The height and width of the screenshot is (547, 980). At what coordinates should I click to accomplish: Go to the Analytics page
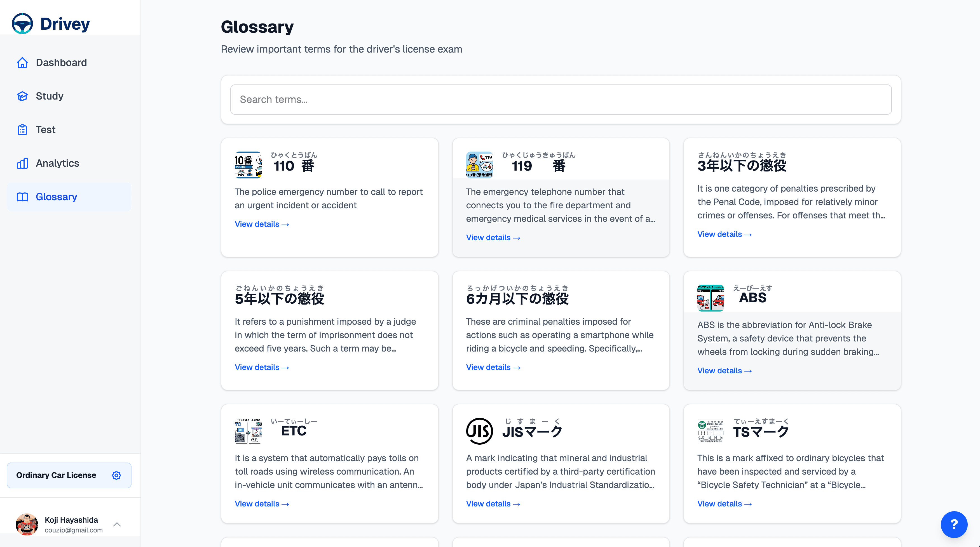point(57,163)
